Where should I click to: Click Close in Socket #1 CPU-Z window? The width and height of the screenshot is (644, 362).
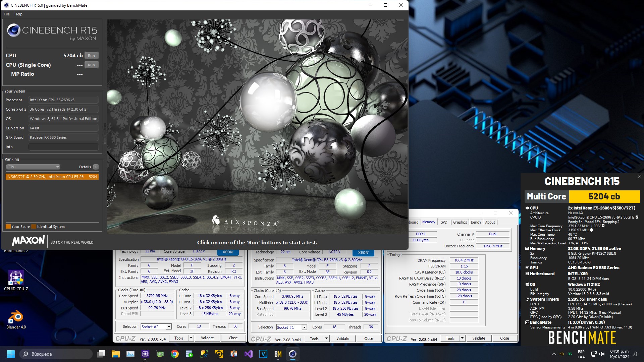pos(369,339)
